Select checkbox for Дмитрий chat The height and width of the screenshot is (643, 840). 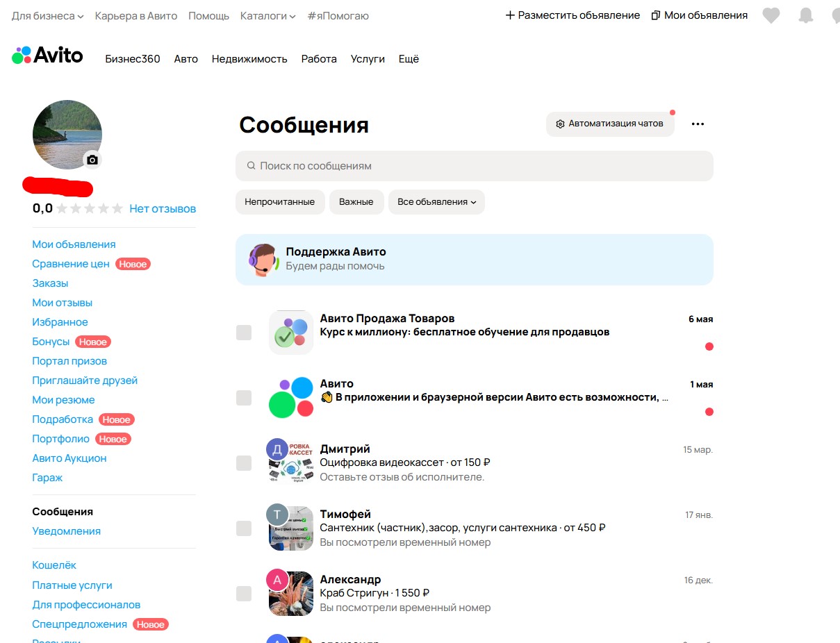point(244,463)
